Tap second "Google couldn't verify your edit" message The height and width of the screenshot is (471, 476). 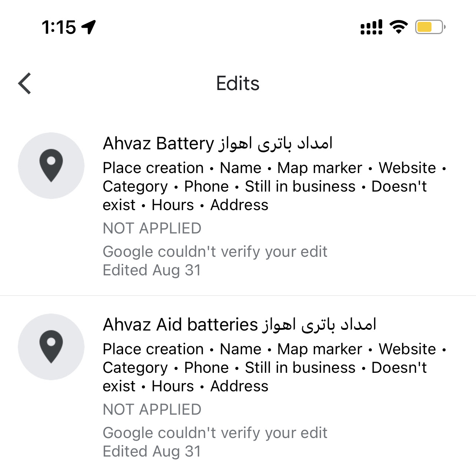215,433
